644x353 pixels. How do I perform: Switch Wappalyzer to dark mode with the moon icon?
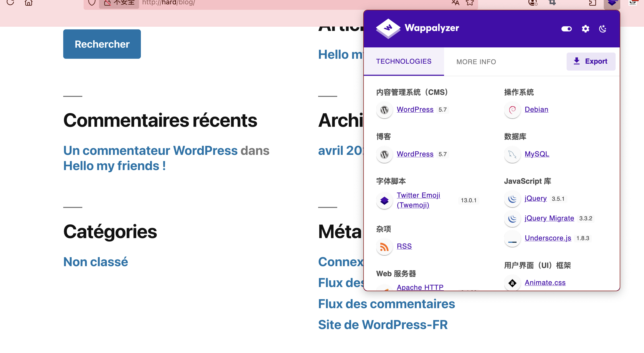[603, 29]
